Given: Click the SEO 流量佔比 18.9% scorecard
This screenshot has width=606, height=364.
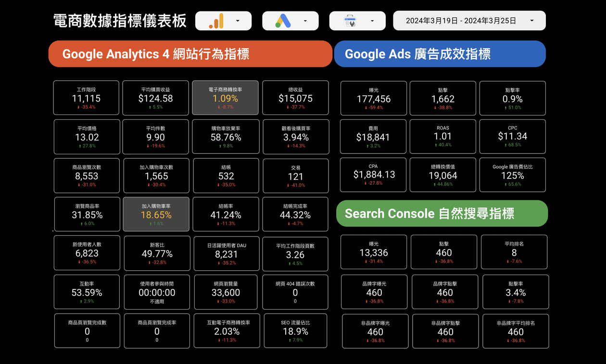Looking at the screenshot, I should click(296, 331).
